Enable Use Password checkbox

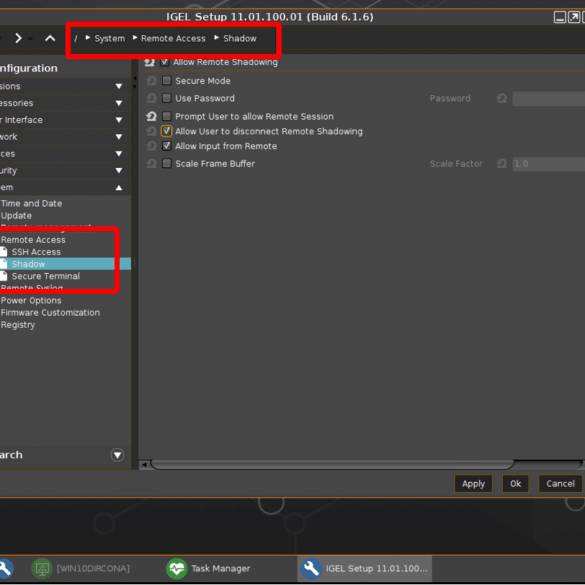[167, 98]
